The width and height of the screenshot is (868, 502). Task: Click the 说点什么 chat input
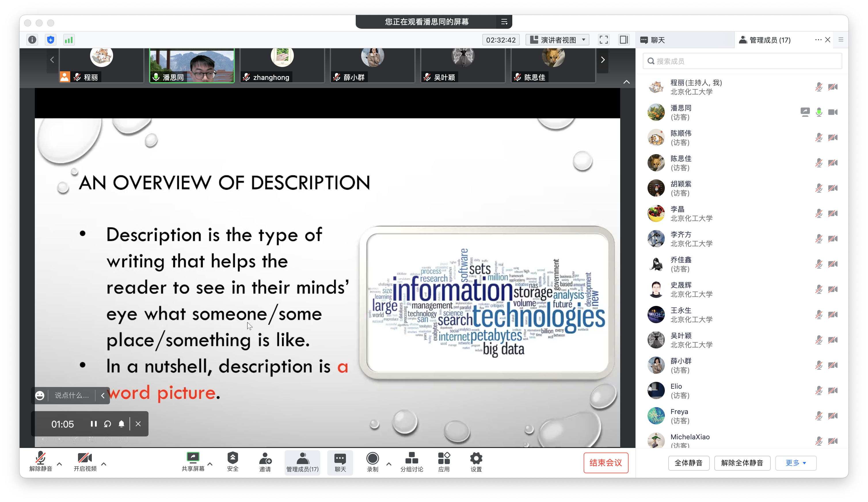coord(72,396)
